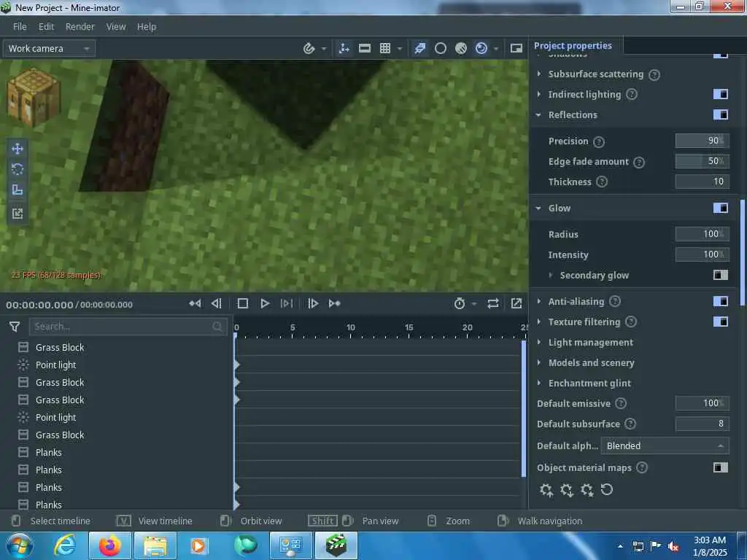Click the export render settings gear icon
Image resolution: width=747 pixels, height=560 pixels.
point(566,489)
